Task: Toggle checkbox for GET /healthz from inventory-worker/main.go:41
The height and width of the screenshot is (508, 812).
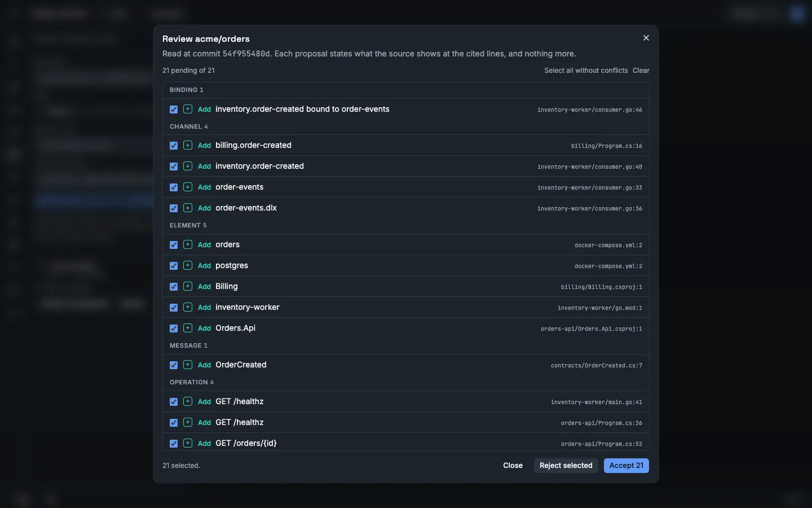Action: coord(174,402)
